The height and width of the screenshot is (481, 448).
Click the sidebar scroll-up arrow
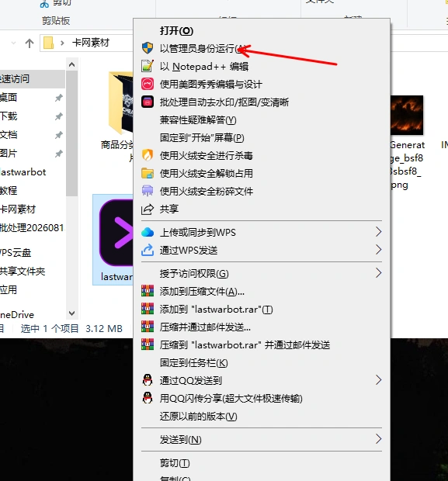point(72,64)
